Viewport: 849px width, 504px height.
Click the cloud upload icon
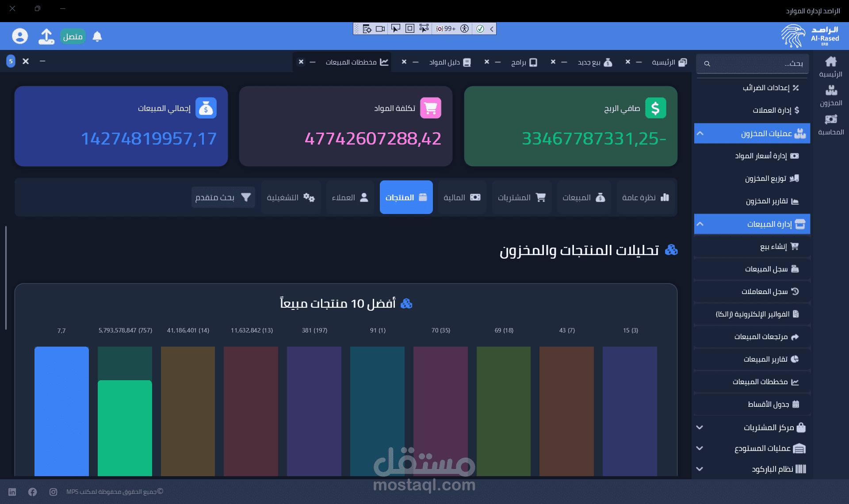click(x=46, y=36)
